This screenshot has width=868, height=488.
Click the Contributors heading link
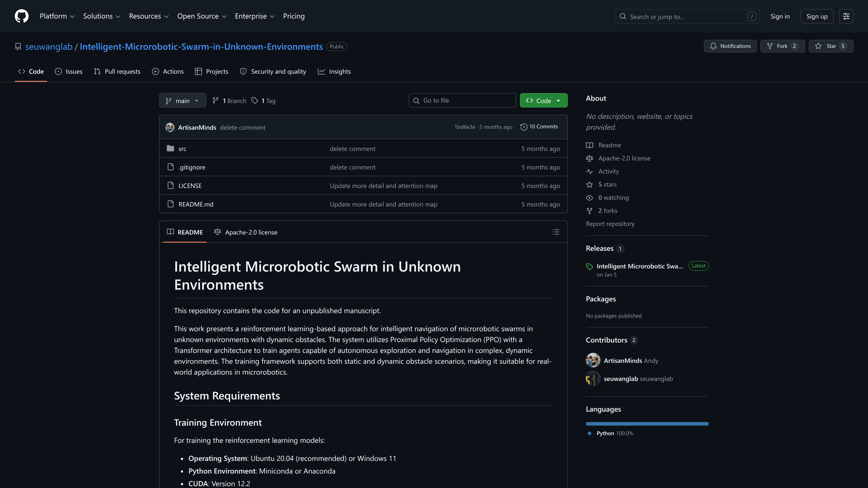606,340
